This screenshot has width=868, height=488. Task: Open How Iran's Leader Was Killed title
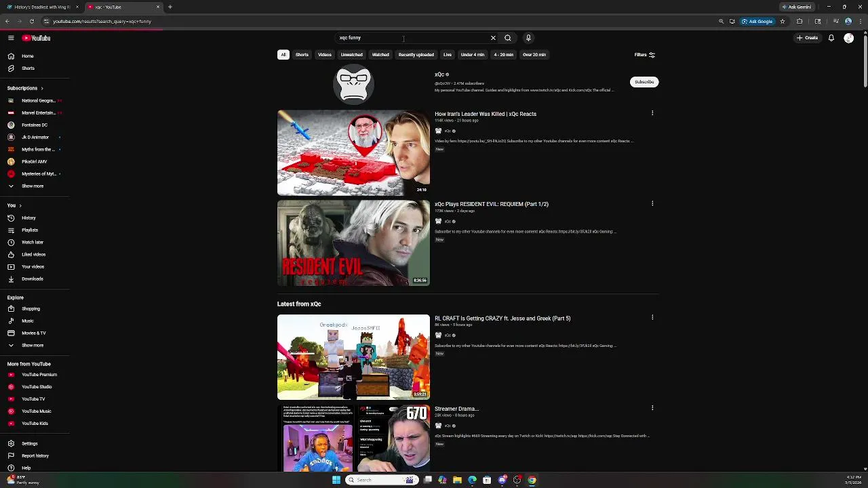pyautogui.click(x=486, y=114)
